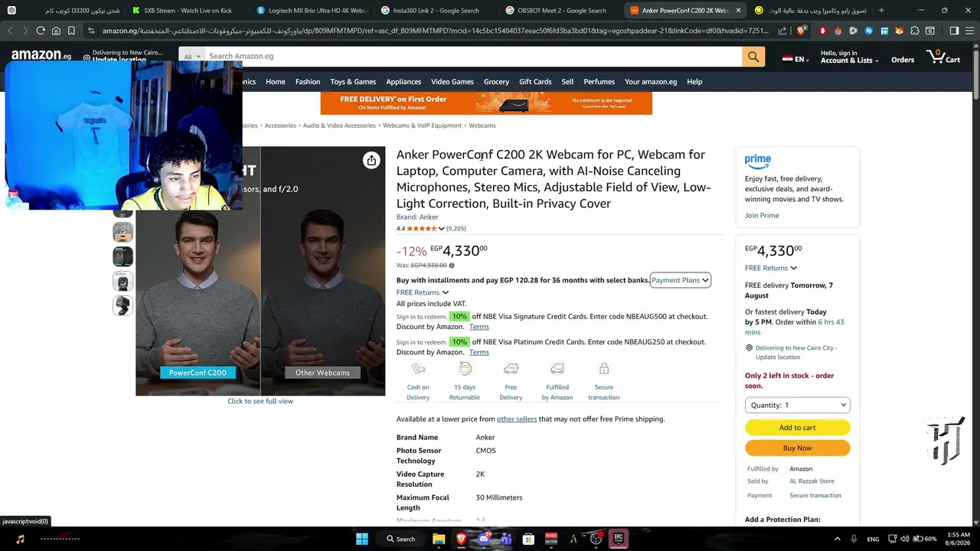Screen dimensions: 980x551
Task: Open Microsoft Store from the taskbar
Action: pos(528,539)
